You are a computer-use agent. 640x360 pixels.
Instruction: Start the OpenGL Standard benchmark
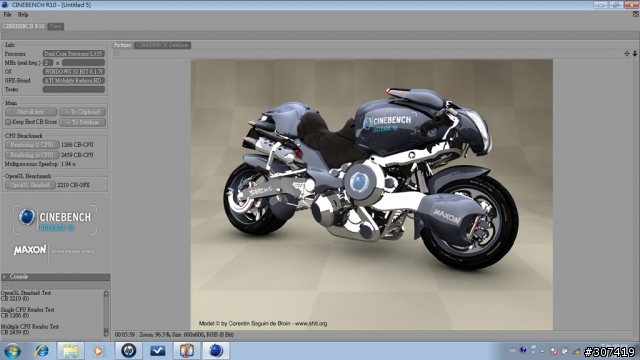tap(30, 185)
